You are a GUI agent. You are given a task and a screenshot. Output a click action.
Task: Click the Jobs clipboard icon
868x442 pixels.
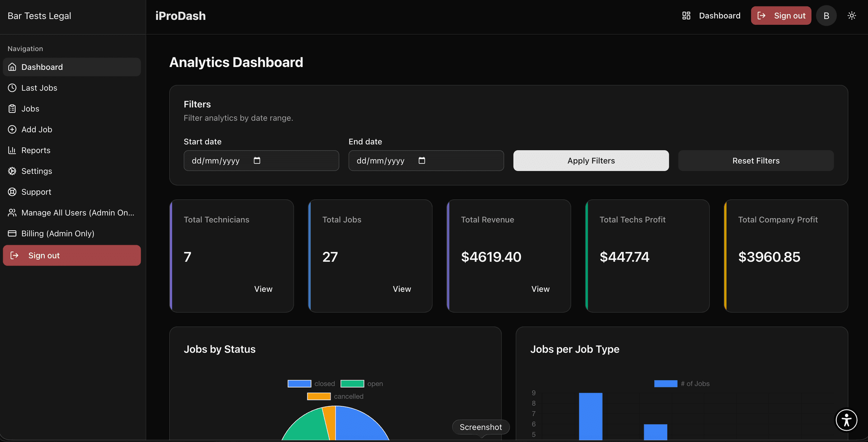point(12,109)
